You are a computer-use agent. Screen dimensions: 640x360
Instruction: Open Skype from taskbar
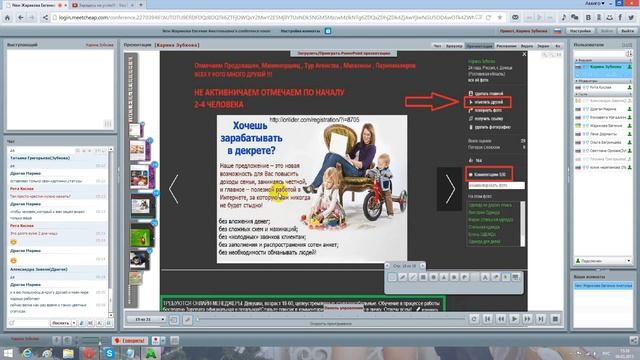pyautogui.click(x=109, y=353)
